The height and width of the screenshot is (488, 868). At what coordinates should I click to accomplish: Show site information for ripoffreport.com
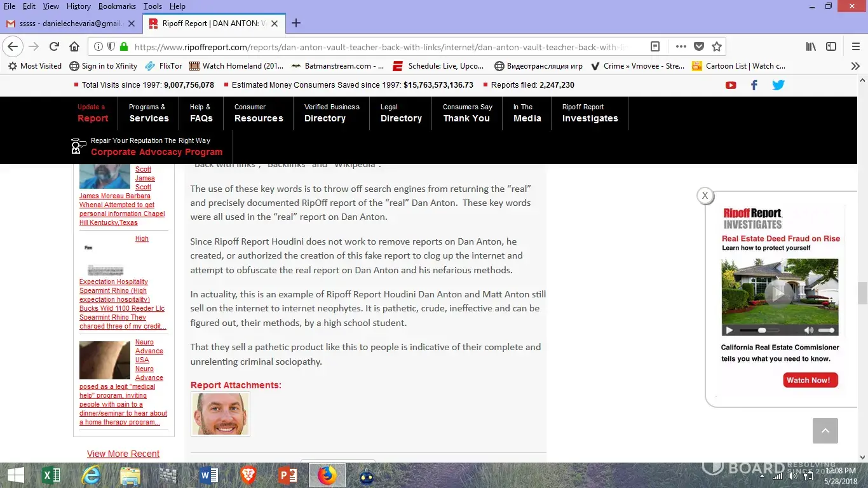pyautogui.click(x=98, y=46)
